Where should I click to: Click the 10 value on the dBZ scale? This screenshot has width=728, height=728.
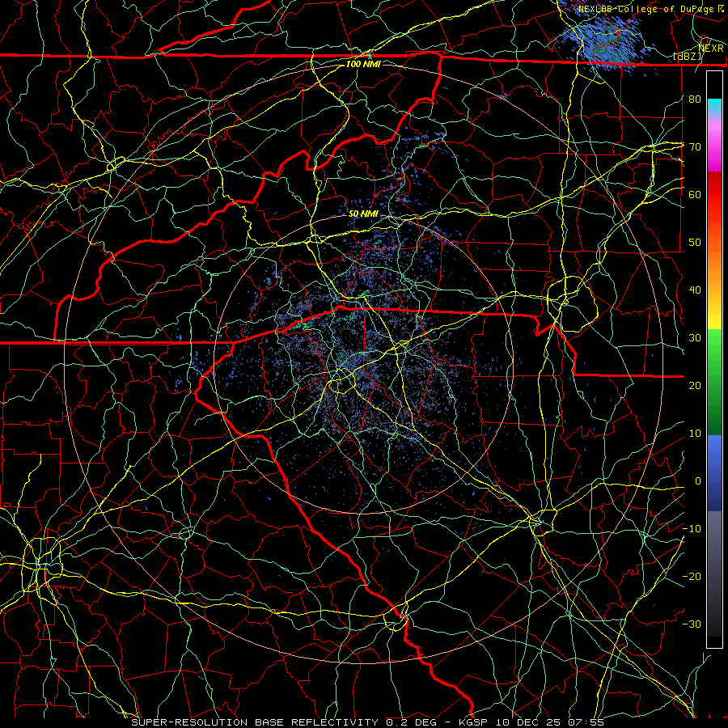(695, 434)
